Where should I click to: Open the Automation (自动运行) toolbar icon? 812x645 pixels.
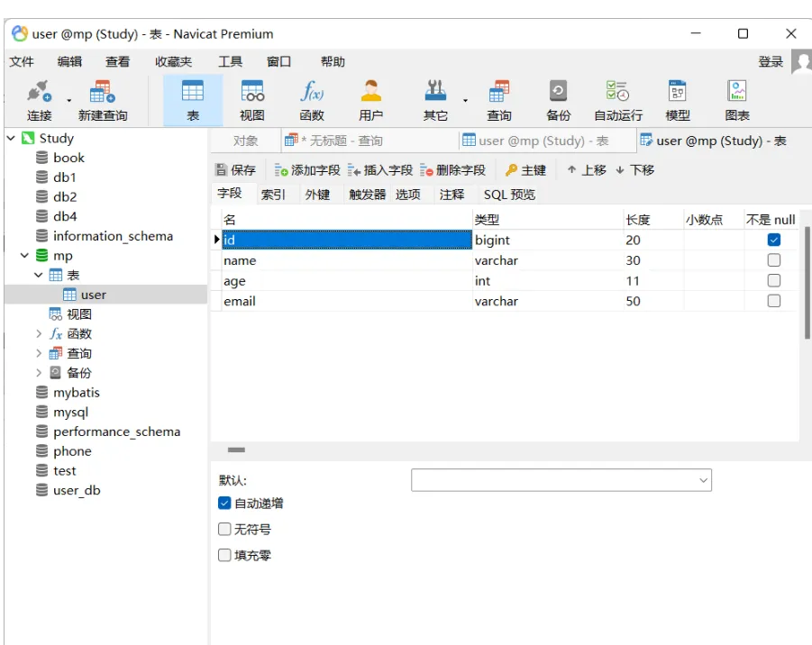click(x=618, y=100)
